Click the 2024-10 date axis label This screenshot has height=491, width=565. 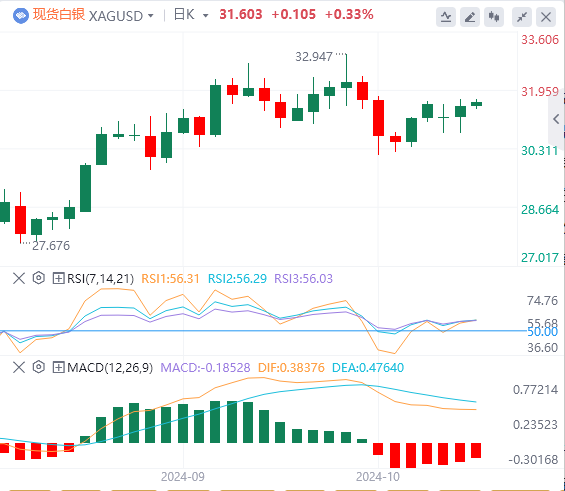[x=378, y=477]
